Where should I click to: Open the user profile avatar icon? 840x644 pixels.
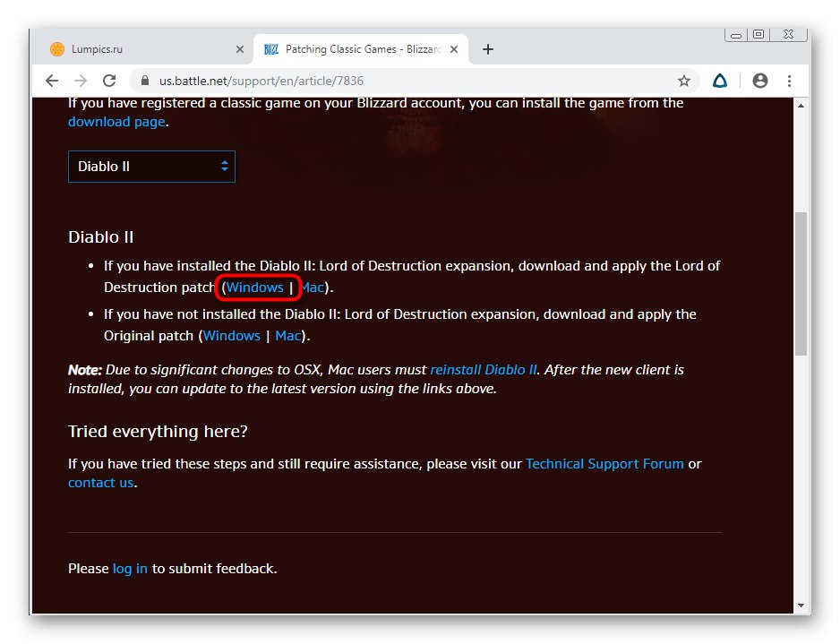coord(759,81)
